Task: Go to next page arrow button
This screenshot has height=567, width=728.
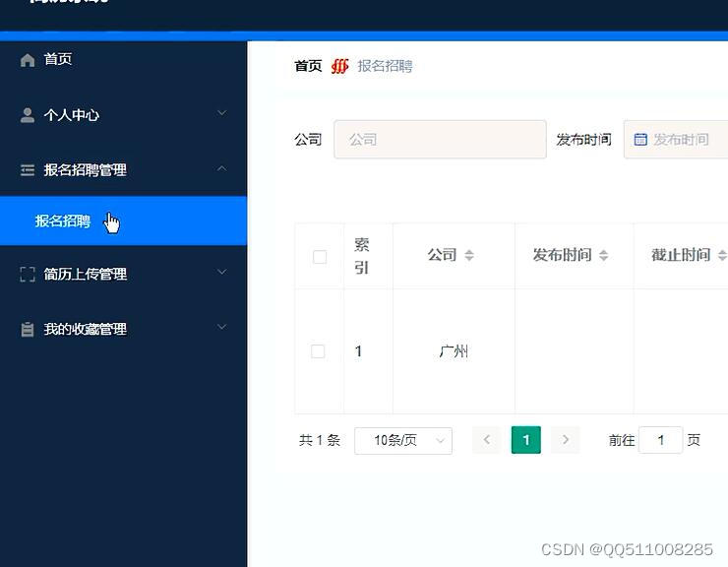Action: (565, 440)
